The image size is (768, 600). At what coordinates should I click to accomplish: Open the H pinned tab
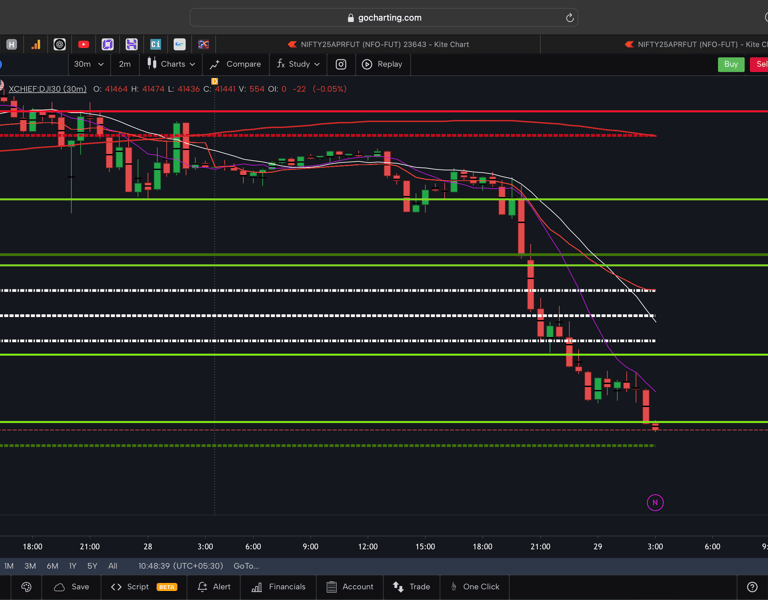[12, 45]
